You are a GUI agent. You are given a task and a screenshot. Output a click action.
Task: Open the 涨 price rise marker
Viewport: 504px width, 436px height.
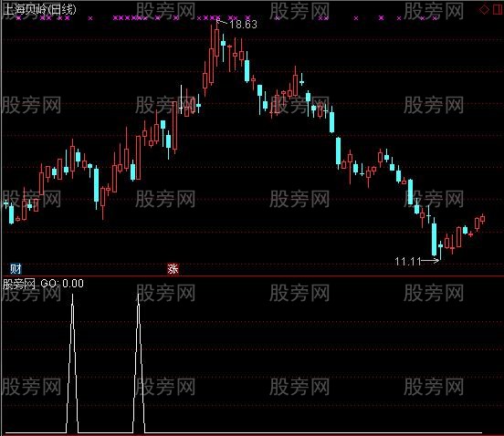tap(173, 268)
